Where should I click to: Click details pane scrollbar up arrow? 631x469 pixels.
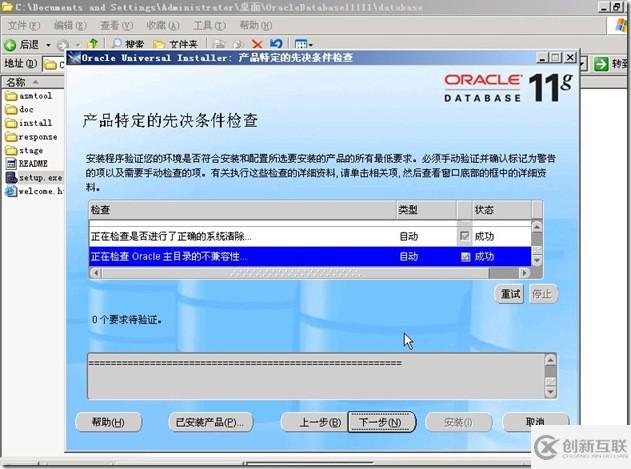point(550,359)
